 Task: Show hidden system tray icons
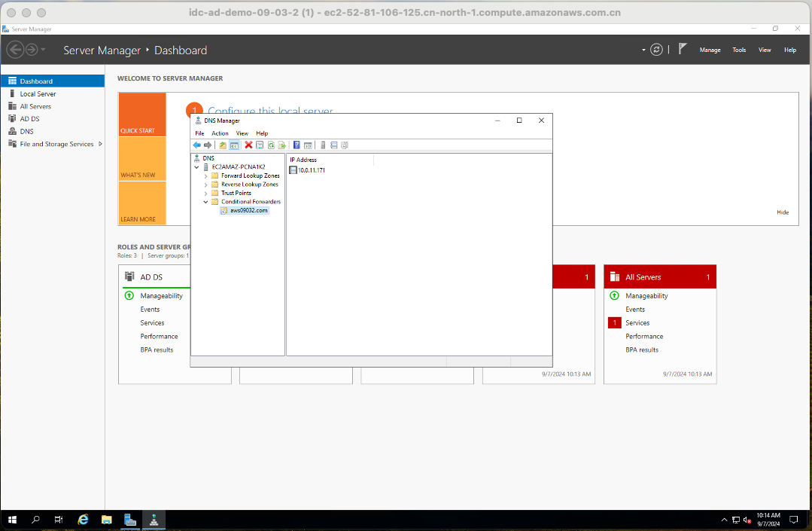(x=724, y=519)
